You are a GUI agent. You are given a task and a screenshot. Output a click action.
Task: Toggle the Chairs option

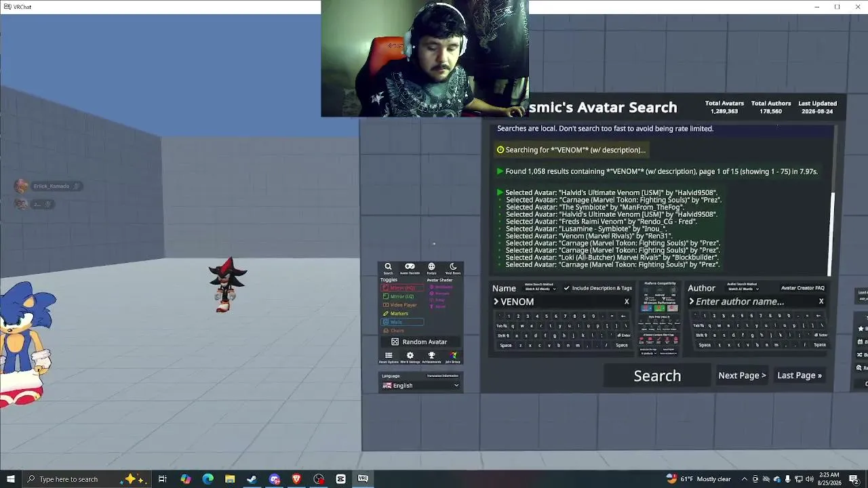tap(394, 331)
